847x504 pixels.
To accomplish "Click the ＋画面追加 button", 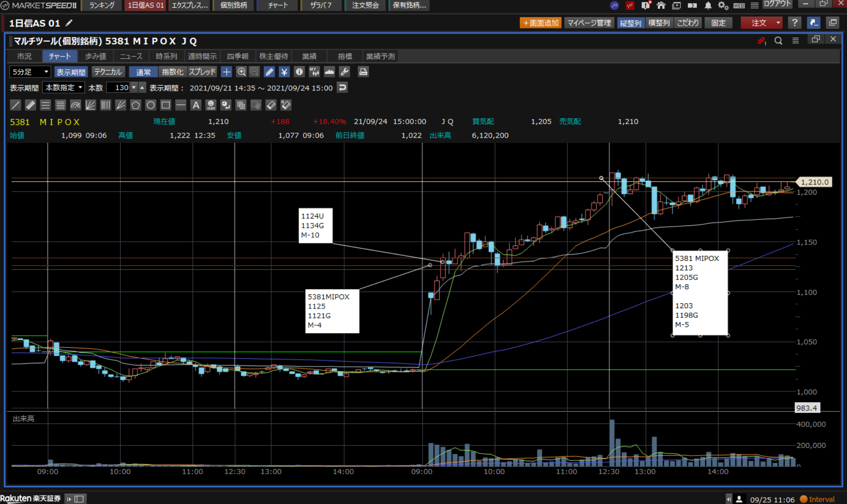I will (540, 23).
